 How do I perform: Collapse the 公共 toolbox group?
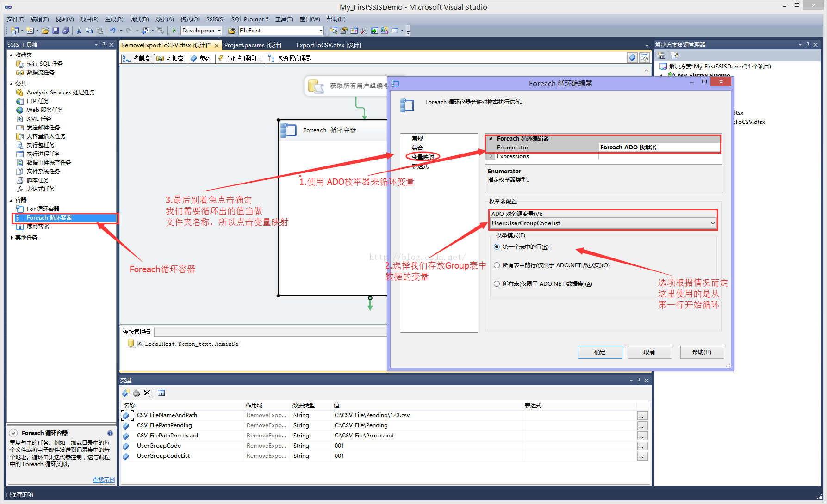pyautogui.click(x=11, y=84)
